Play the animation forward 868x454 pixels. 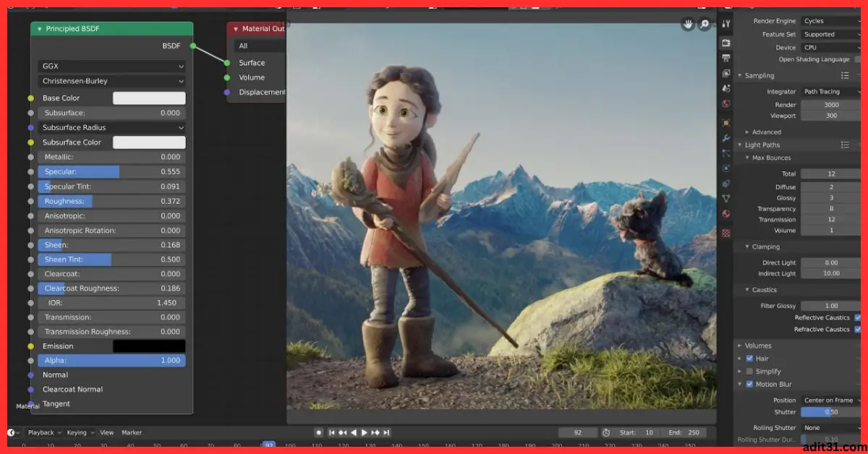(365, 432)
